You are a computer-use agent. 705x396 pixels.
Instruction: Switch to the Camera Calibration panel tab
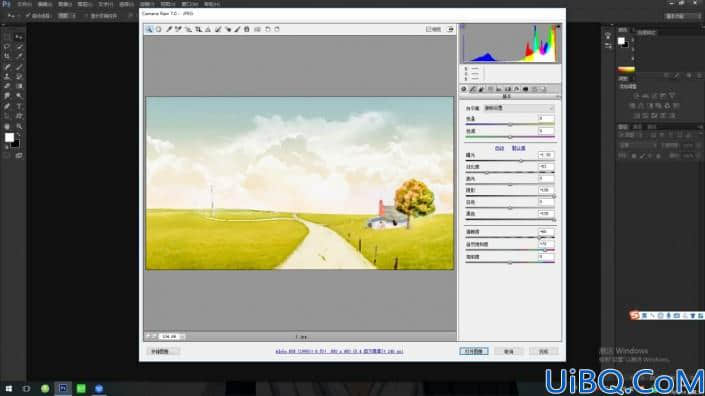pos(525,89)
